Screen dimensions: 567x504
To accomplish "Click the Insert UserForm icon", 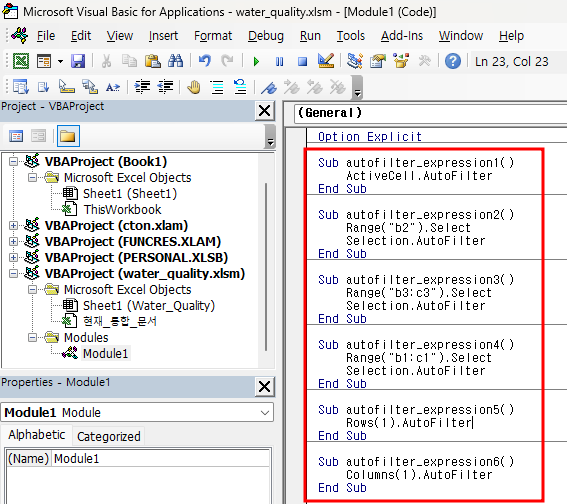I will 44,61.
